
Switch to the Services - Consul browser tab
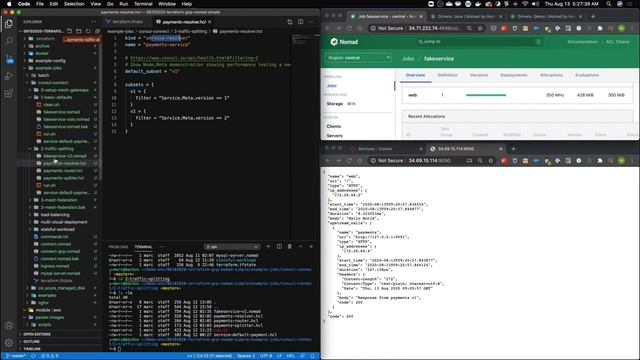[x=375, y=149]
